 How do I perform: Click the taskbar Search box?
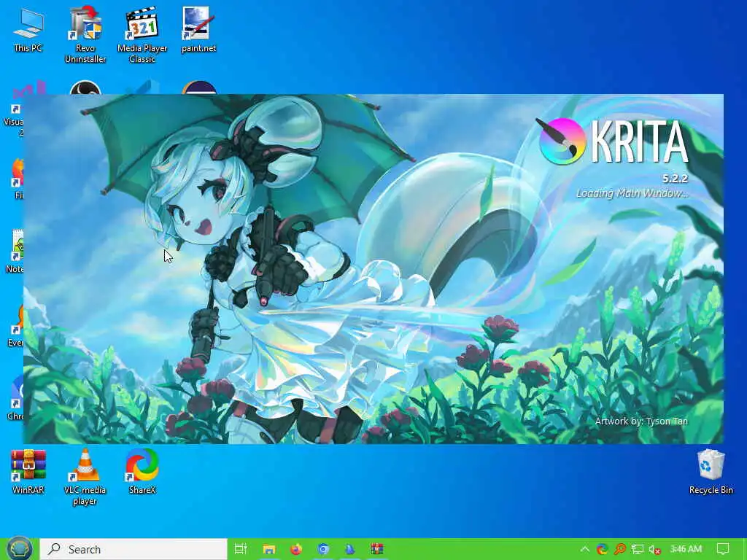pos(133,549)
